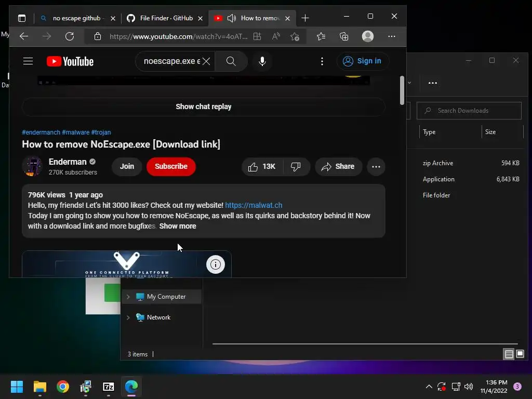This screenshot has height=399, width=532.
Task: Switch to 'How to remove' YouTube tab
Action: click(252, 18)
